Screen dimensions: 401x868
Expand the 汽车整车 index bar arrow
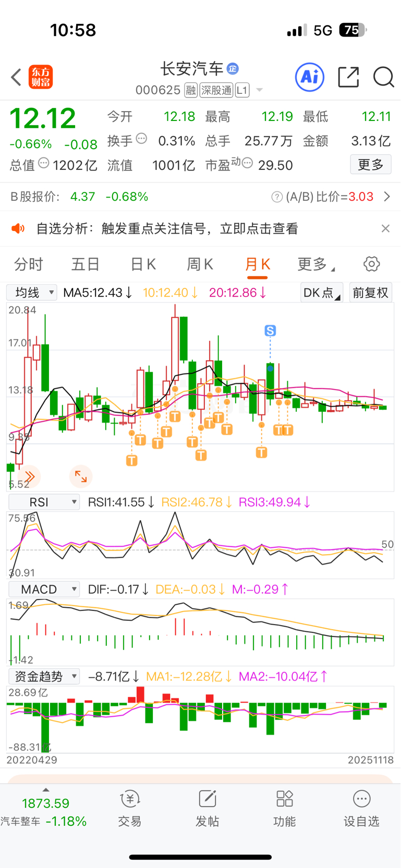pyautogui.click(x=46, y=790)
